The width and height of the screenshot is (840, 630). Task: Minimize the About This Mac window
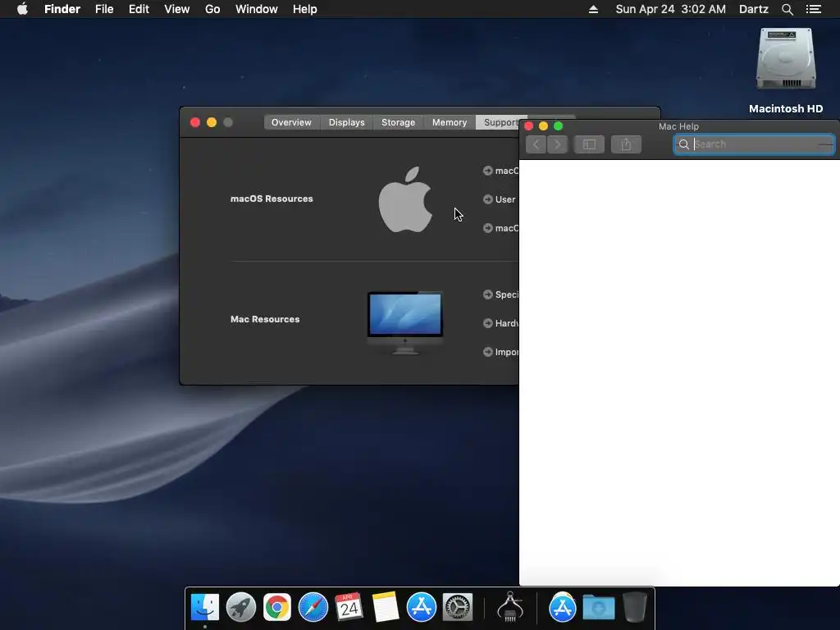tap(212, 123)
